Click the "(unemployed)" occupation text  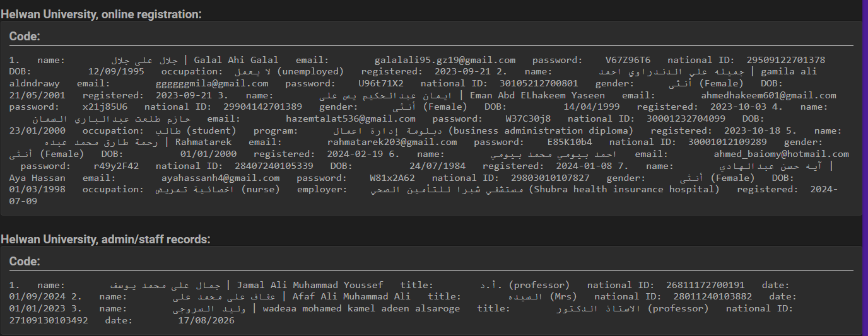point(310,71)
